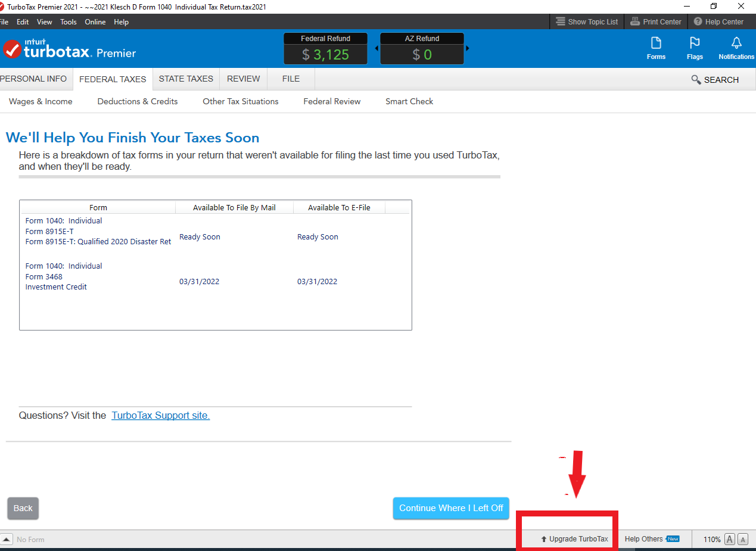Open the Forms icon in header
This screenshot has height=551, width=756.
pyautogui.click(x=656, y=48)
